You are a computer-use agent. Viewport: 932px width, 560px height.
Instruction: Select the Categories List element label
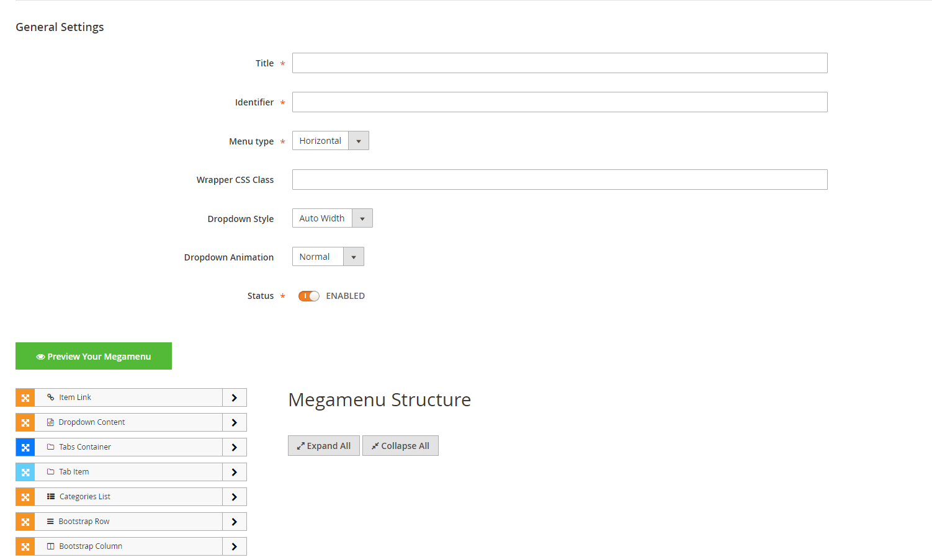[x=85, y=497]
